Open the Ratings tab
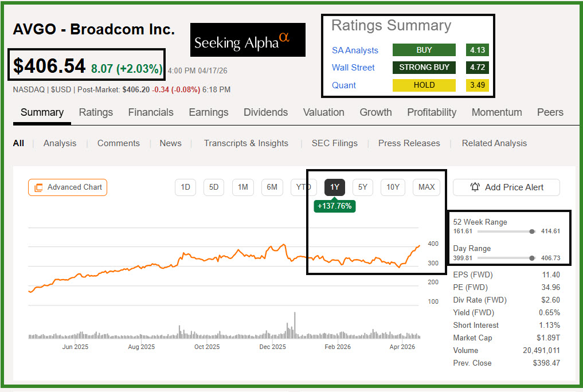 tap(96, 112)
